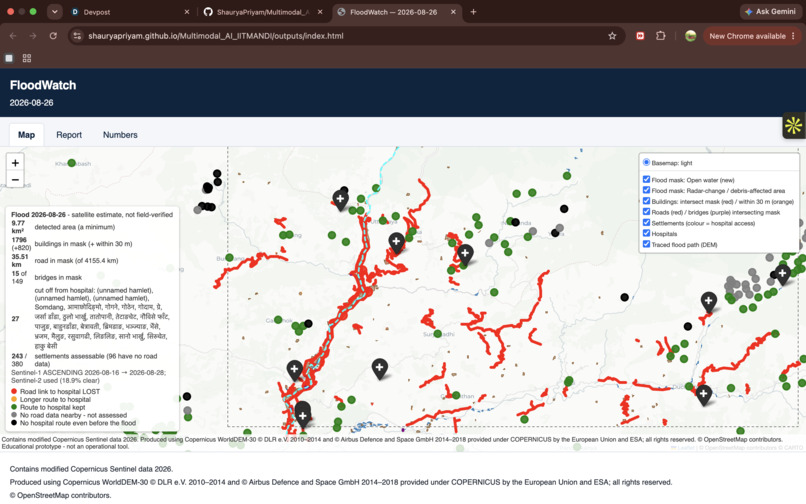806x504 pixels.
Task: Bookmark this page with the star icon
Action: point(612,36)
